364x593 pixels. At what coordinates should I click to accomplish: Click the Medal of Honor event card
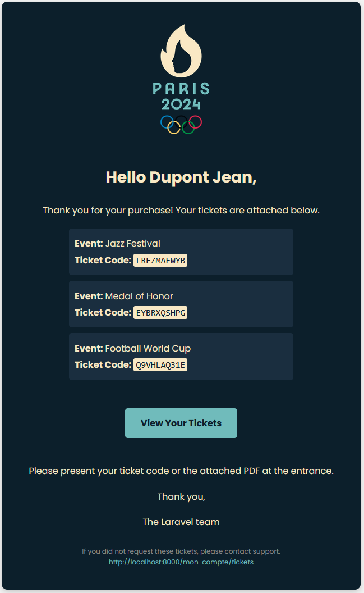pos(181,304)
